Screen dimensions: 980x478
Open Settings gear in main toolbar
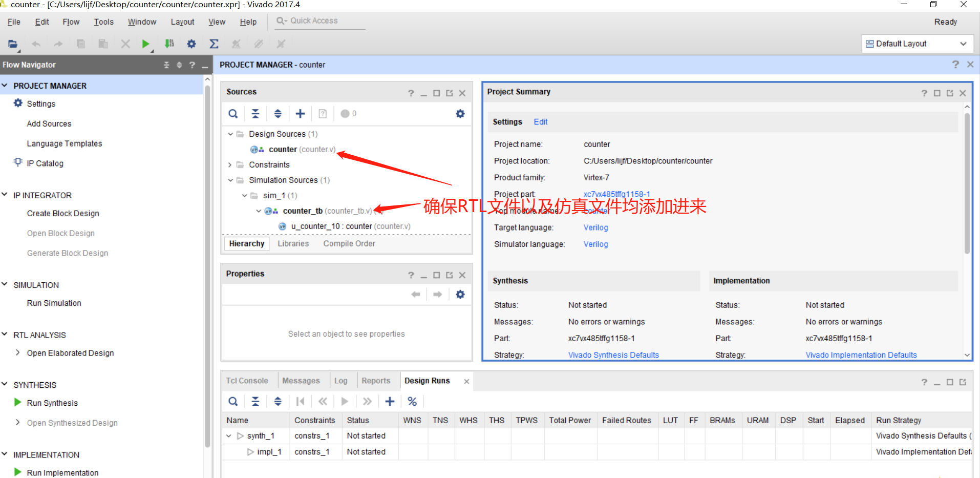point(191,44)
